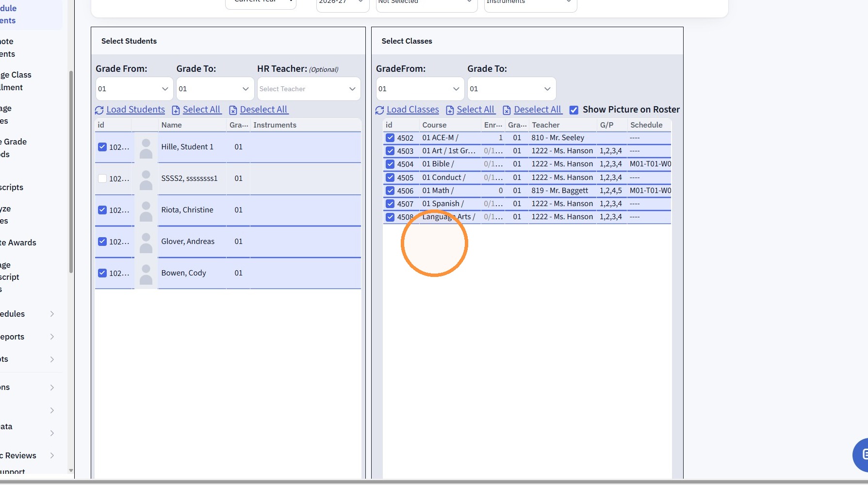Click the Deselect All icon in Select Students
The image size is (868, 485).
pyautogui.click(x=233, y=110)
